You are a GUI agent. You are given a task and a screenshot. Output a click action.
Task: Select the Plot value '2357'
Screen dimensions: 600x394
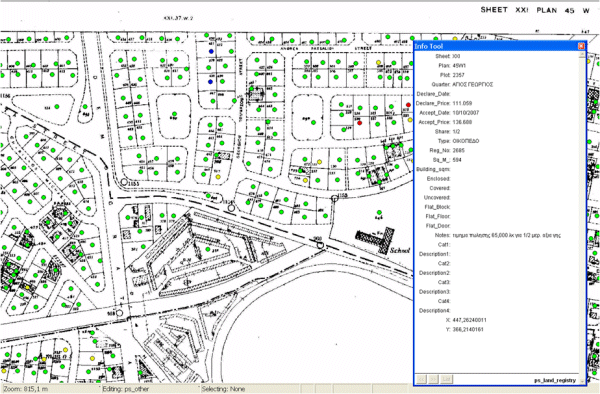[458, 75]
